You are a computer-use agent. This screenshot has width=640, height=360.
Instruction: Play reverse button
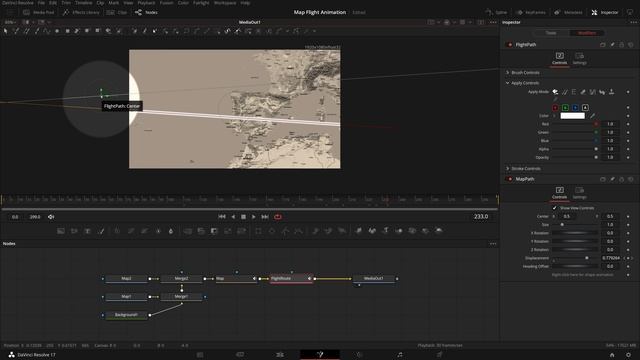pos(233,217)
